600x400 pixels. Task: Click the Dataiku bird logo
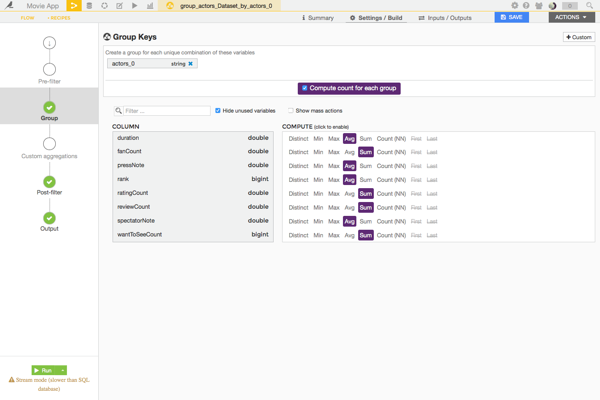9,5
